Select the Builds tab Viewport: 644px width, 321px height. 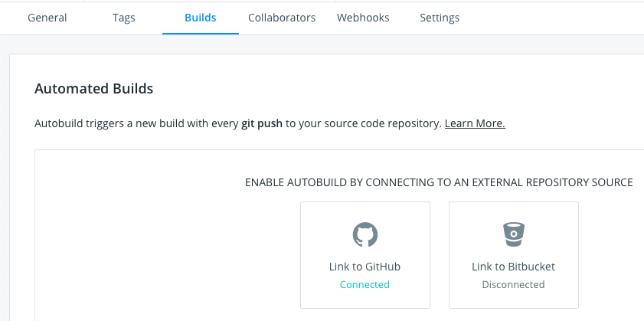pyautogui.click(x=201, y=18)
